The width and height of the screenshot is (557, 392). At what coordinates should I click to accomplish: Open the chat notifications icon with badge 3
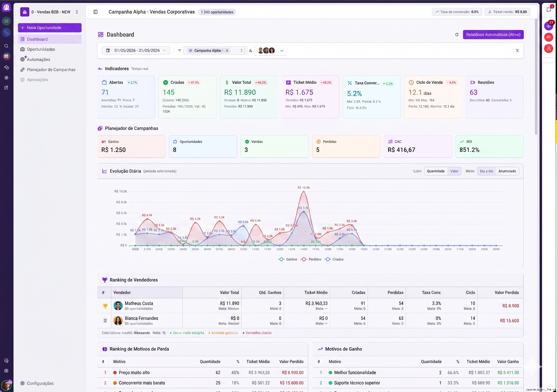(549, 10)
